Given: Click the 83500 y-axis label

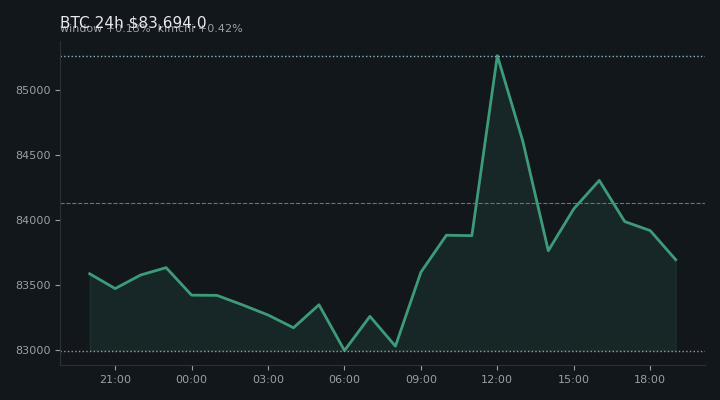Looking at the screenshot, I should tap(33, 286).
